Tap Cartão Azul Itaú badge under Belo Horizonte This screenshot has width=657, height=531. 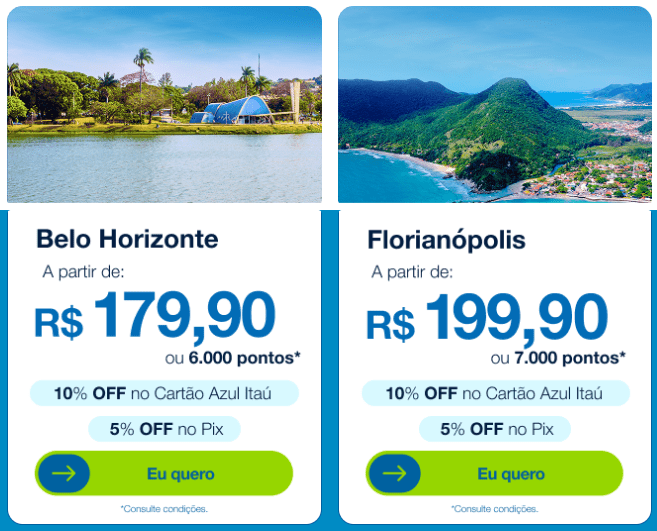click(164, 393)
